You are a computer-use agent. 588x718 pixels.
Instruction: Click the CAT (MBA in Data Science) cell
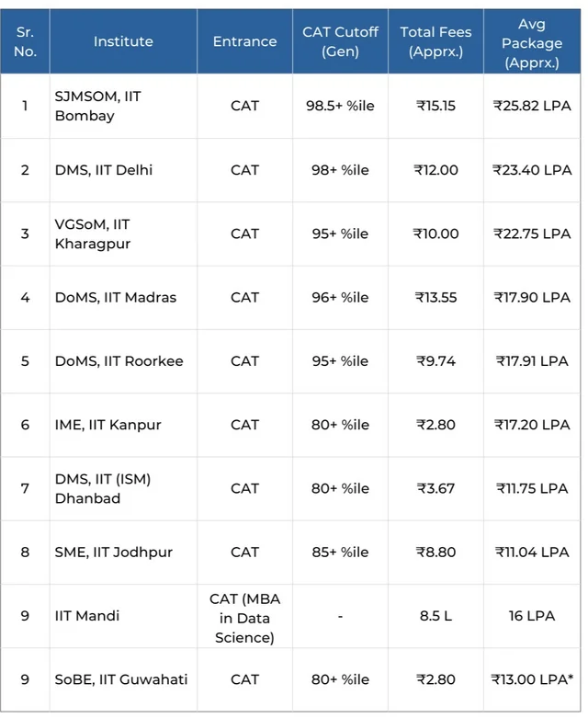[244, 616]
